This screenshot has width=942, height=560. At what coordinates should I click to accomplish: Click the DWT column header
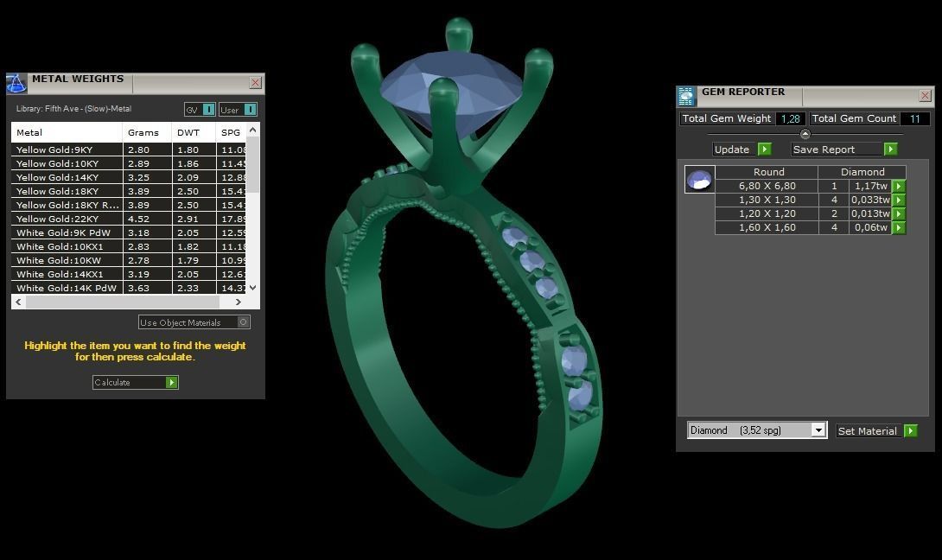[x=194, y=133]
